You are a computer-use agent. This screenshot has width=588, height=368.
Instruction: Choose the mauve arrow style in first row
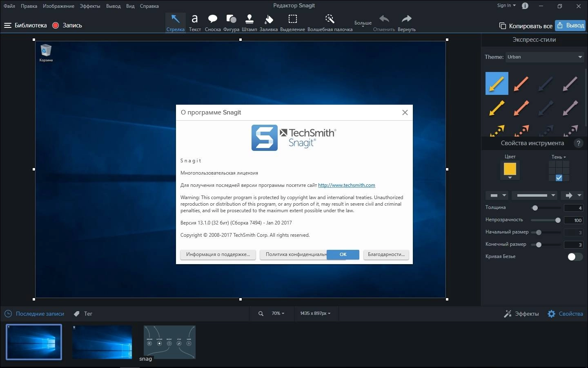coord(570,83)
